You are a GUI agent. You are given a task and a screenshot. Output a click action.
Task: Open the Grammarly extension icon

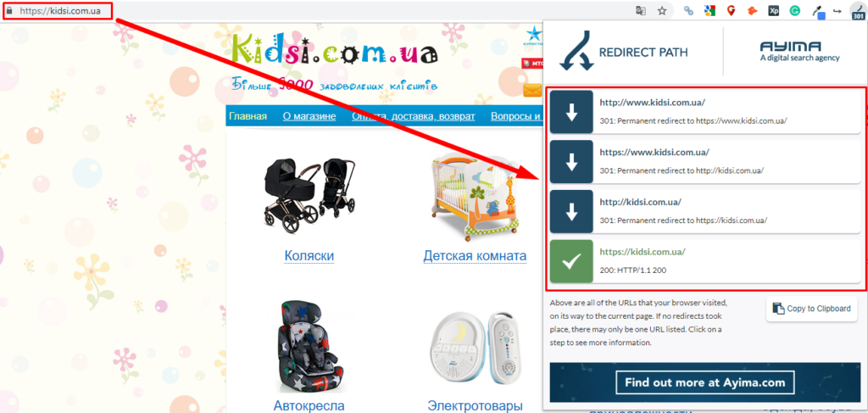pos(794,10)
